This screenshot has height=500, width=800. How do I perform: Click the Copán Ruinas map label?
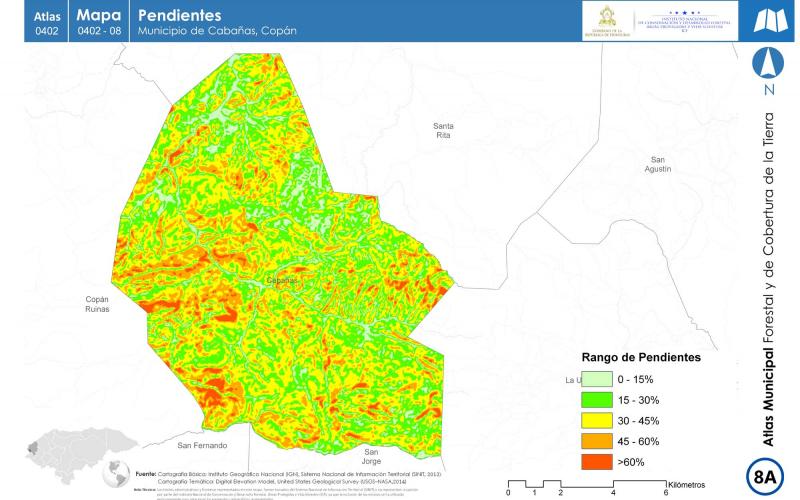point(97,304)
